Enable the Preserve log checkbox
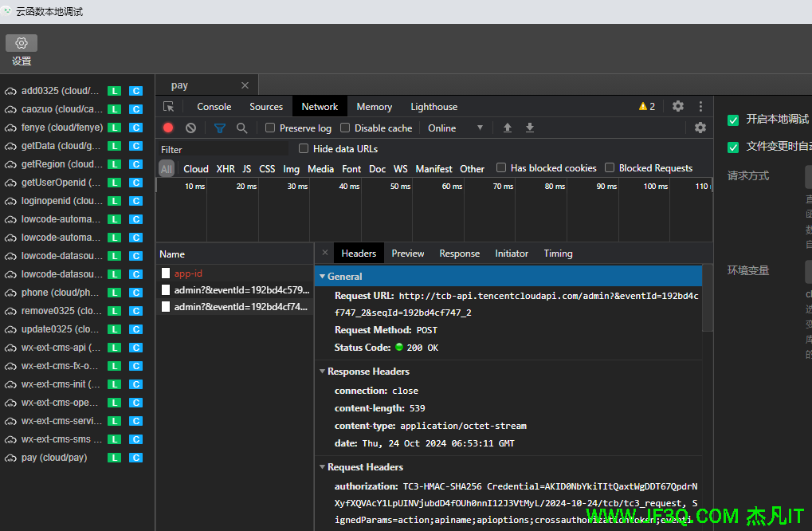 click(x=271, y=128)
